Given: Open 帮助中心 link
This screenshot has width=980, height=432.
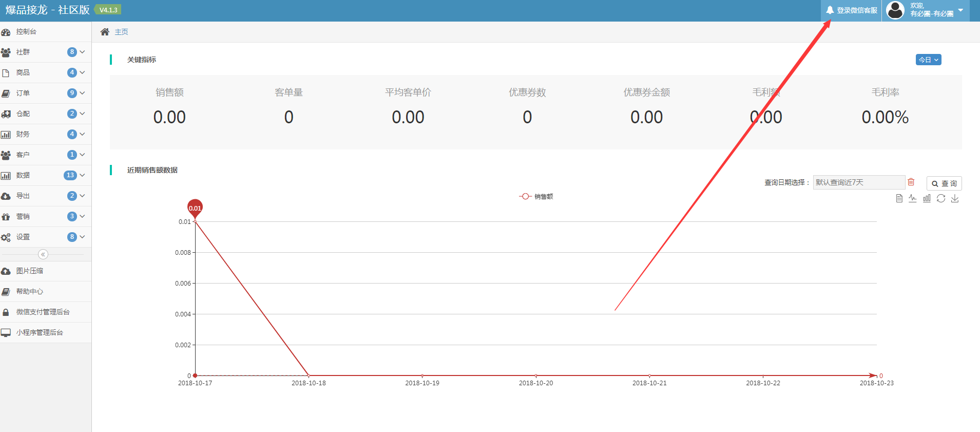Looking at the screenshot, I should pos(46,292).
